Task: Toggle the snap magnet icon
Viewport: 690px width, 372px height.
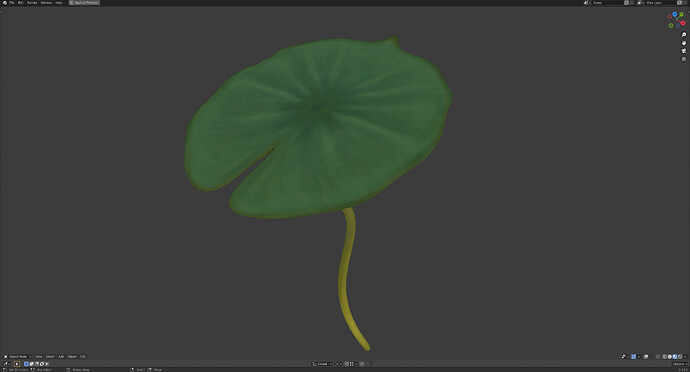Action: (x=346, y=364)
